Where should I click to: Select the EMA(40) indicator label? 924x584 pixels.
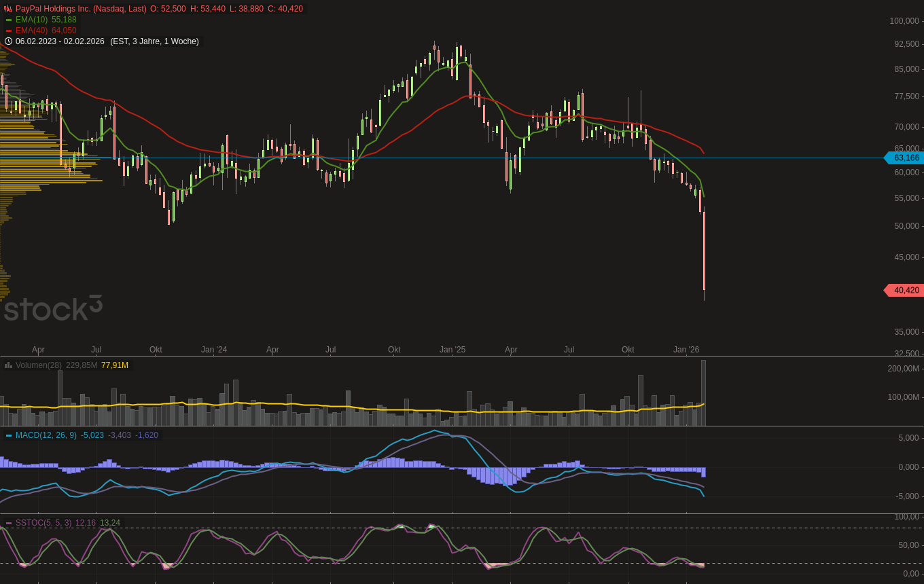pyautogui.click(x=31, y=31)
